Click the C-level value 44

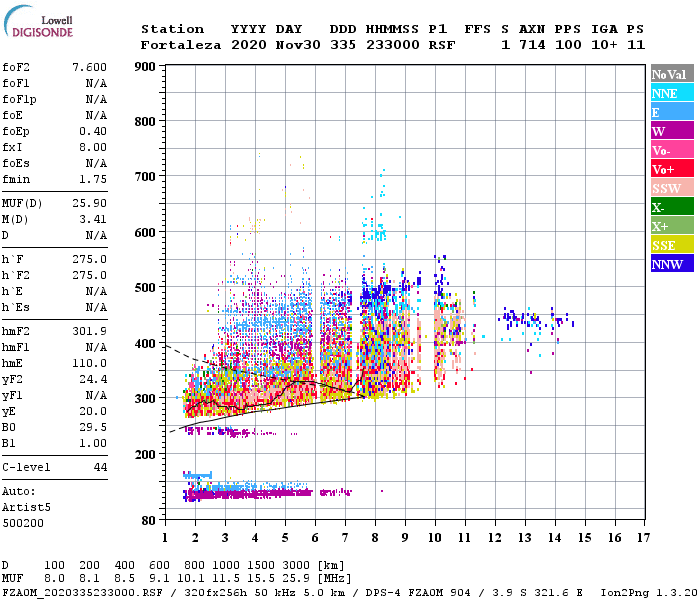pyautogui.click(x=100, y=467)
